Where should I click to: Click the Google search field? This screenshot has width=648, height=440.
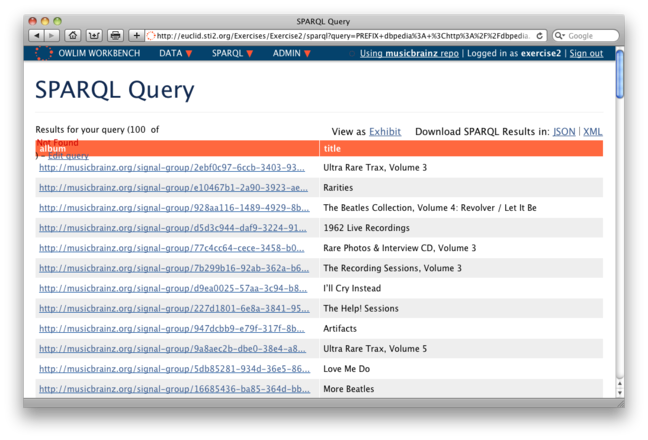point(590,35)
